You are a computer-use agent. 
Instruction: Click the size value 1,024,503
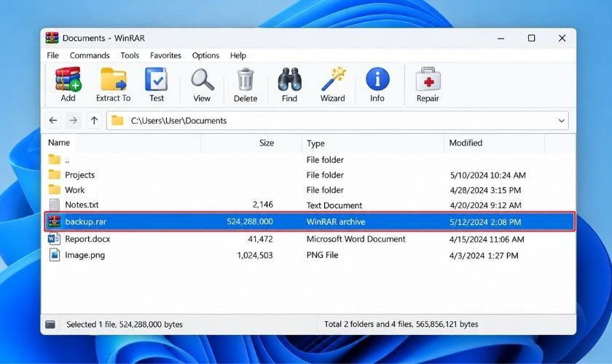[255, 255]
